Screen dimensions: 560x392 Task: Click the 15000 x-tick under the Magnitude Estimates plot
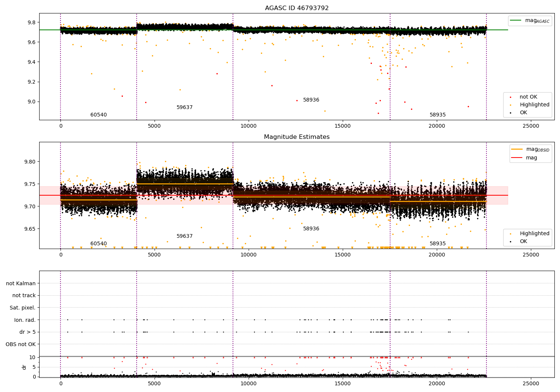[x=343, y=255]
